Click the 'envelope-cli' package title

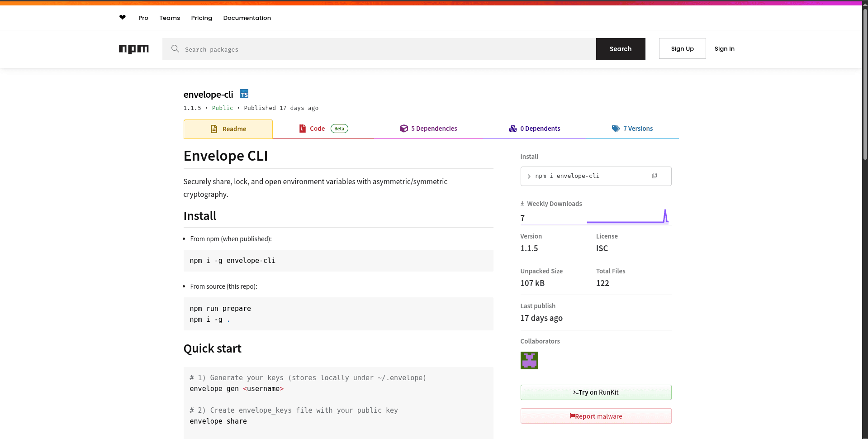[x=209, y=95]
